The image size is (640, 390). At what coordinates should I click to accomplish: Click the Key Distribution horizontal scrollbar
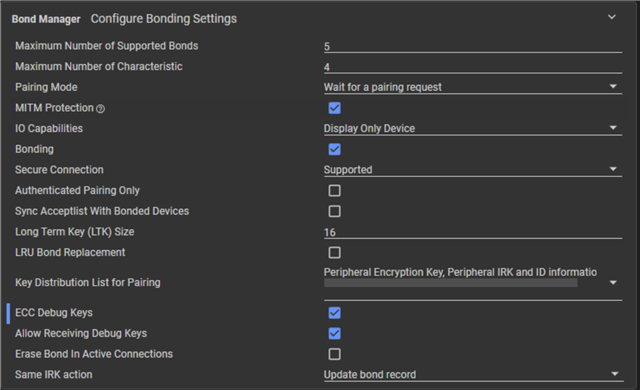point(451,283)
